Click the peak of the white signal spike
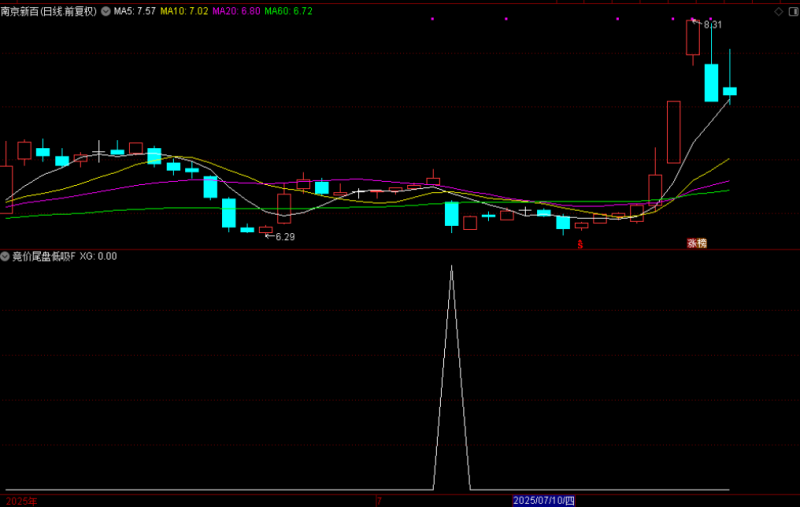This screenshot has width=800, height=507. tap(451, 267)
